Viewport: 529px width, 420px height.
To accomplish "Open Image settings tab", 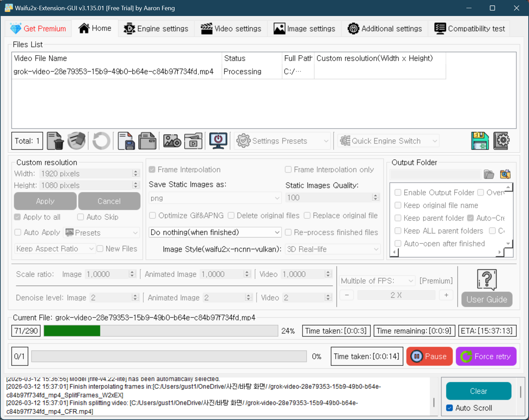I will pyautogui.click(x=304, y=29).
